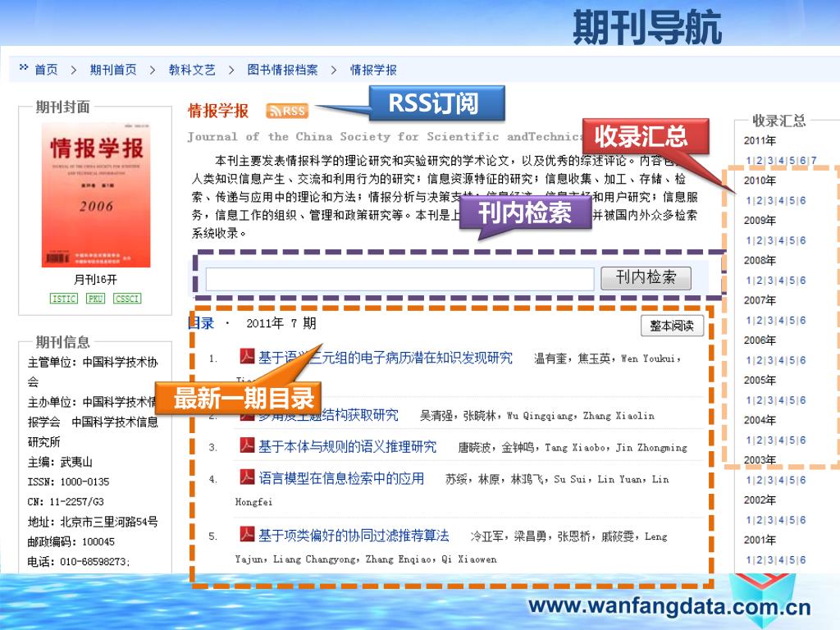This screenshot has height=630, width=840.
Task: Open issue 1 of 2002年
Action: pyautogui.click(x=748, y=520)
